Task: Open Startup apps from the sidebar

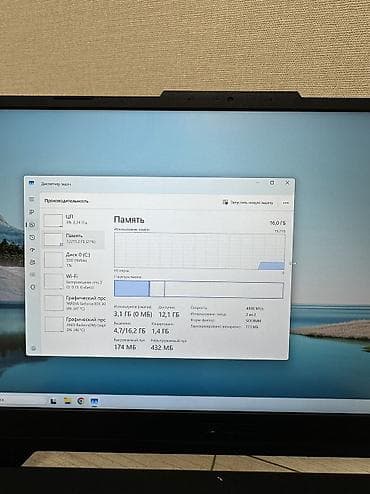Action: (x=33, y=250)
